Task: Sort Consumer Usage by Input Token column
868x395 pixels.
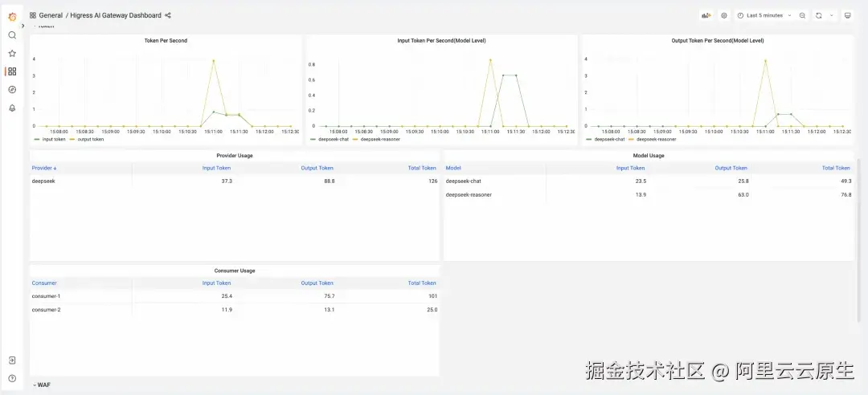Action: pyautogui.click(x=216, y=283)
